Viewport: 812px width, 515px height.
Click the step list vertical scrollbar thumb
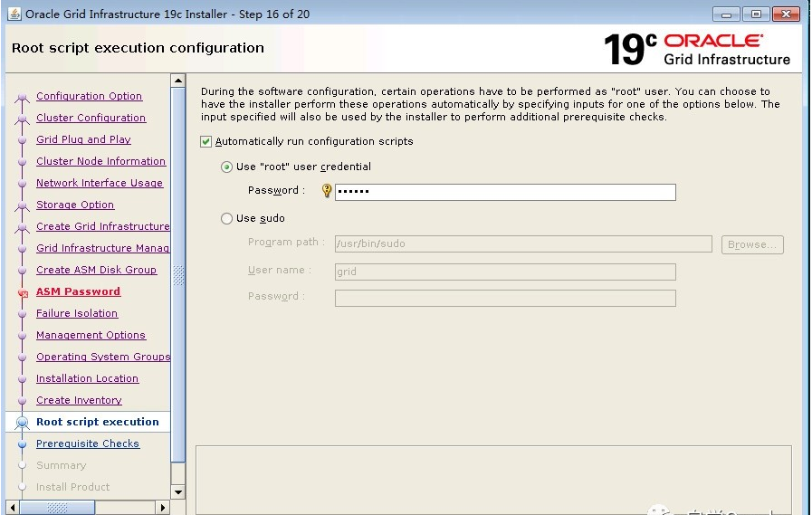click(x=178, y=275)
